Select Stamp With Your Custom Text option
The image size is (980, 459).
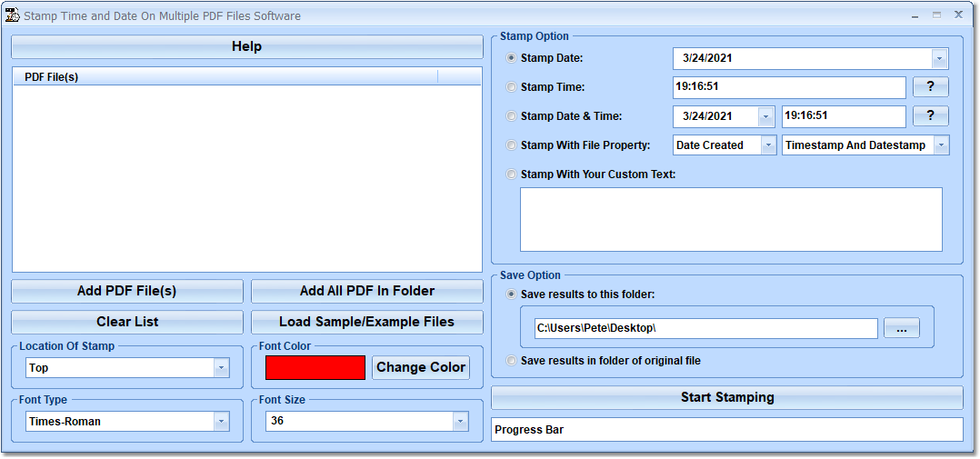(512, 175)
